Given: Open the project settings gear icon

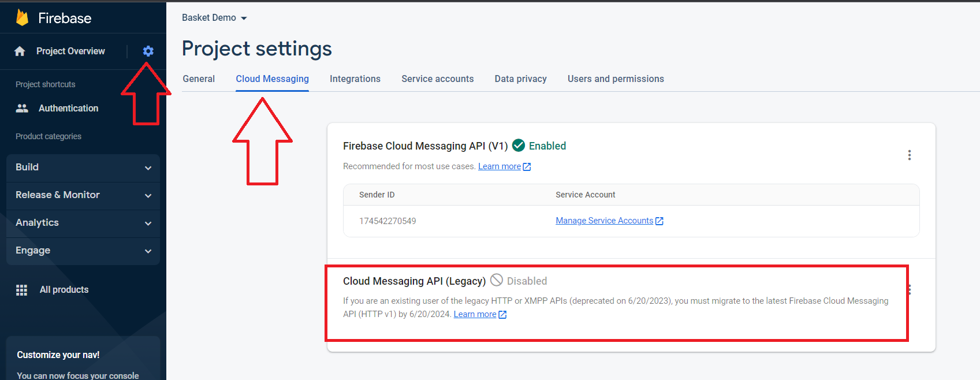Looking at the screenshot, I should (x=148, y=51).
